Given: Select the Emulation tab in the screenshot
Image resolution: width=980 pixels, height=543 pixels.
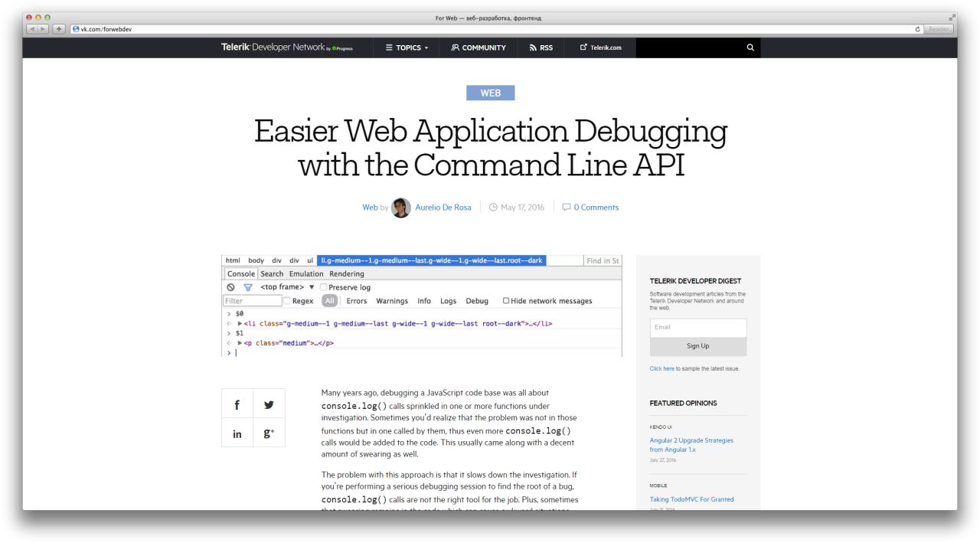Looking at the screenshot, I should (306, 273).
